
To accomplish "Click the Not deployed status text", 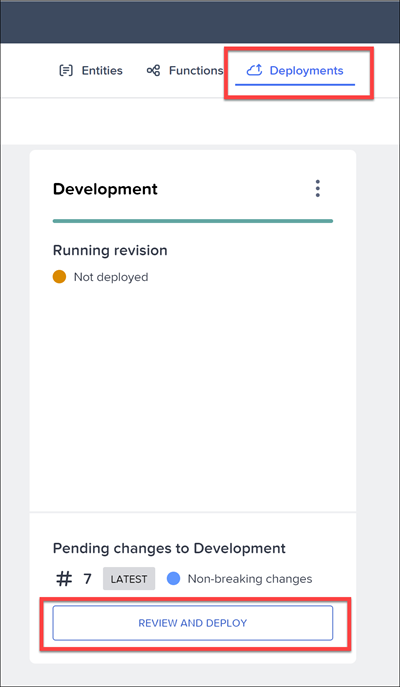I will 111,277.
